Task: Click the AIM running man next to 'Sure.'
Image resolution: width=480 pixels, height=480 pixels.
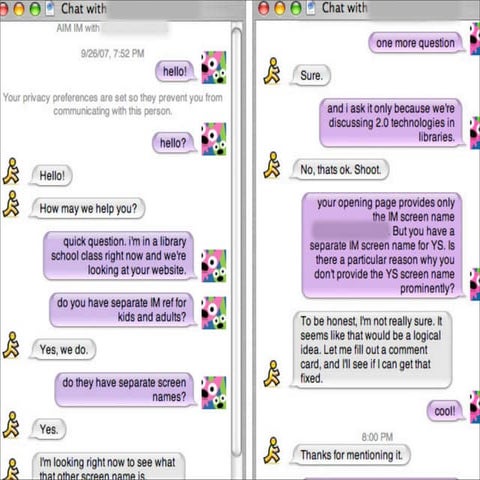Action: (x=272, y=71)
